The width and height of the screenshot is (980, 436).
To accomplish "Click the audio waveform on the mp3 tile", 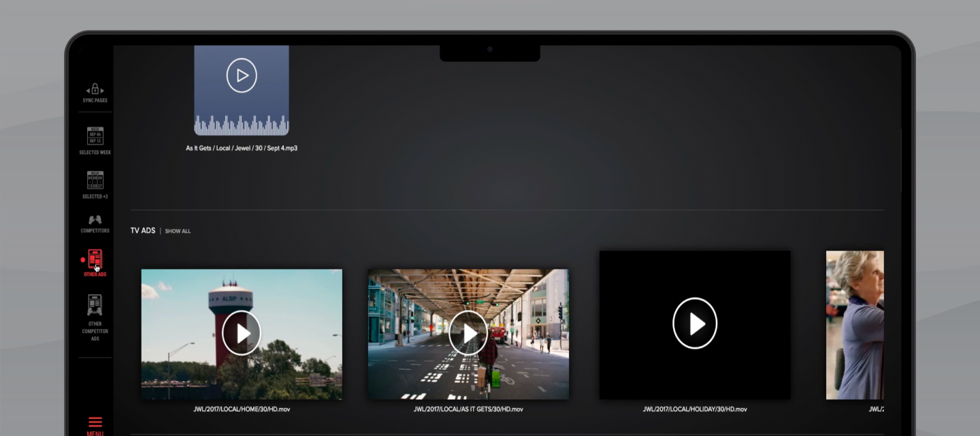I will pos(242,125).
